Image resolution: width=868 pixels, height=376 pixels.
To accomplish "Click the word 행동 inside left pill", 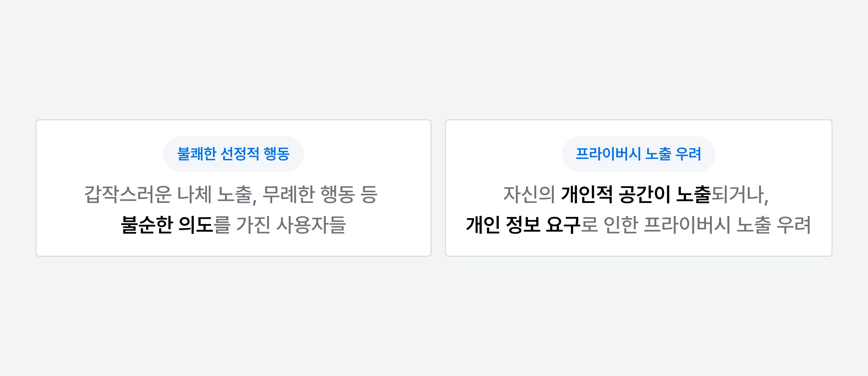I will 277,154.
